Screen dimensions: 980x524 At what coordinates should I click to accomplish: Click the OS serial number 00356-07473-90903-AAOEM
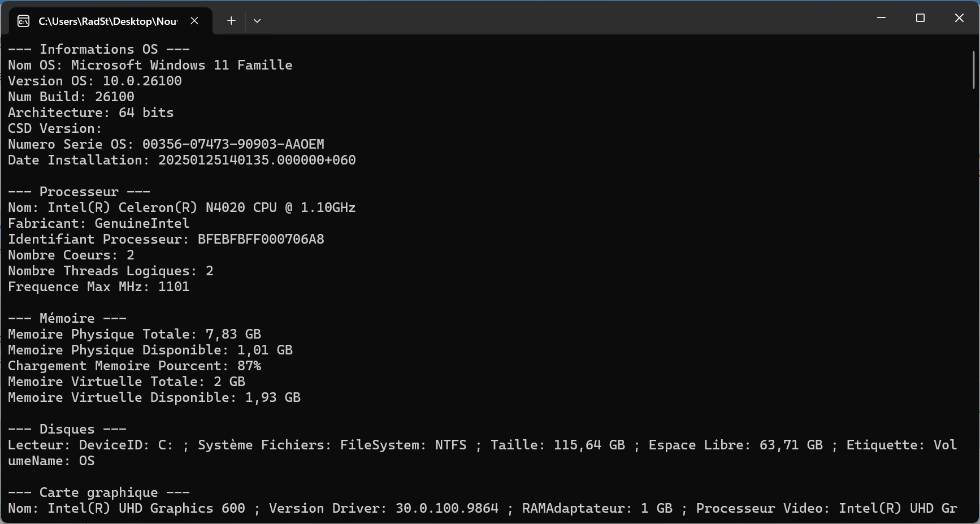(233, 144)
